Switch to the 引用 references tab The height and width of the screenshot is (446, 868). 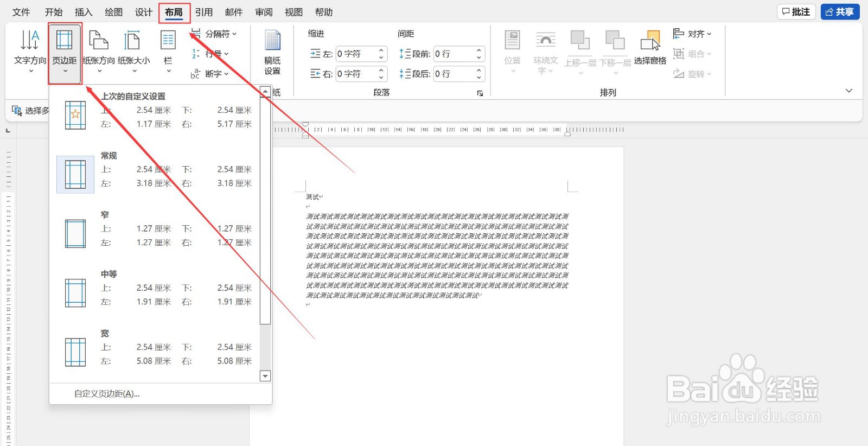(x=204, y=12)
